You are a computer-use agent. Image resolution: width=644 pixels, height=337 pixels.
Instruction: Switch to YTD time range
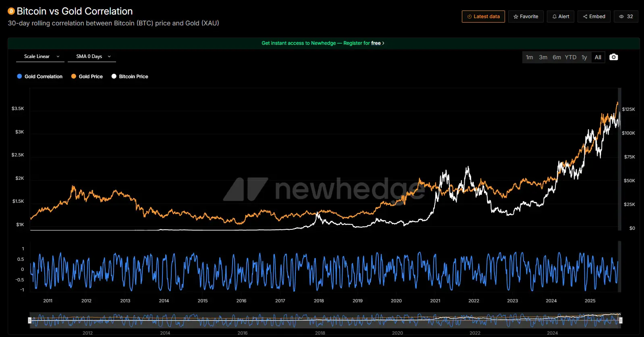570,57
